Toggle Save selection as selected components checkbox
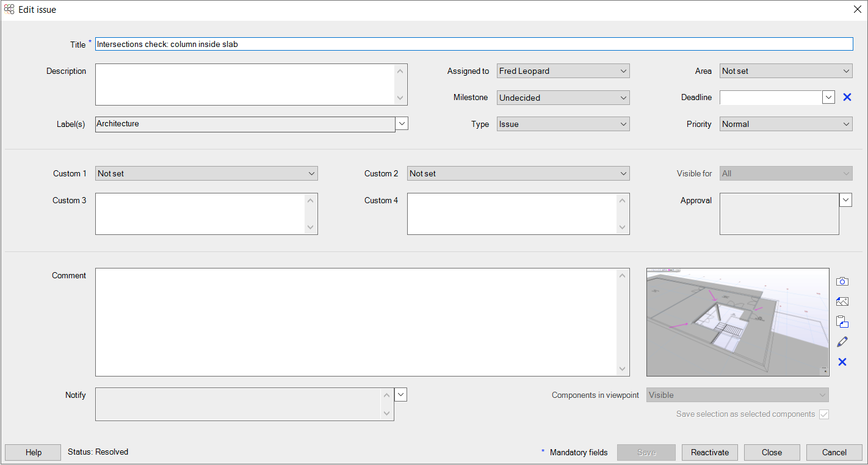The image size is (868, 465). [x=824, y=414]
